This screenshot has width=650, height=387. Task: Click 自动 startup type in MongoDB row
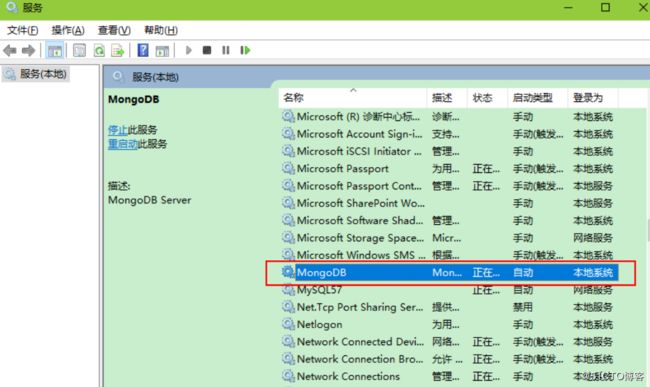tap(523, 273)
